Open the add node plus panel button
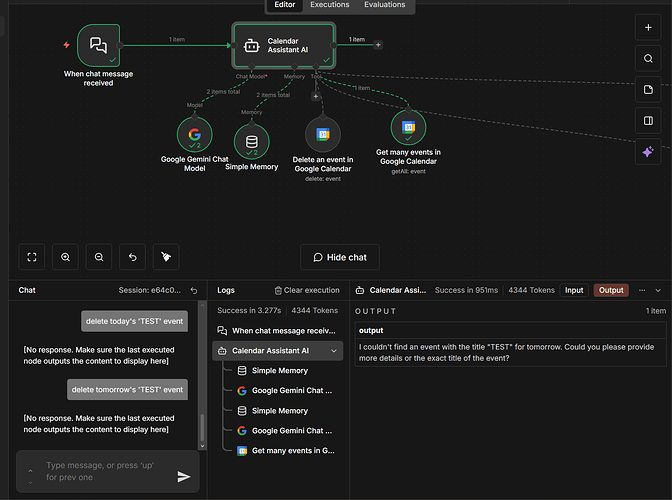This screenshot has height=500, width=672. pos(648,28)
